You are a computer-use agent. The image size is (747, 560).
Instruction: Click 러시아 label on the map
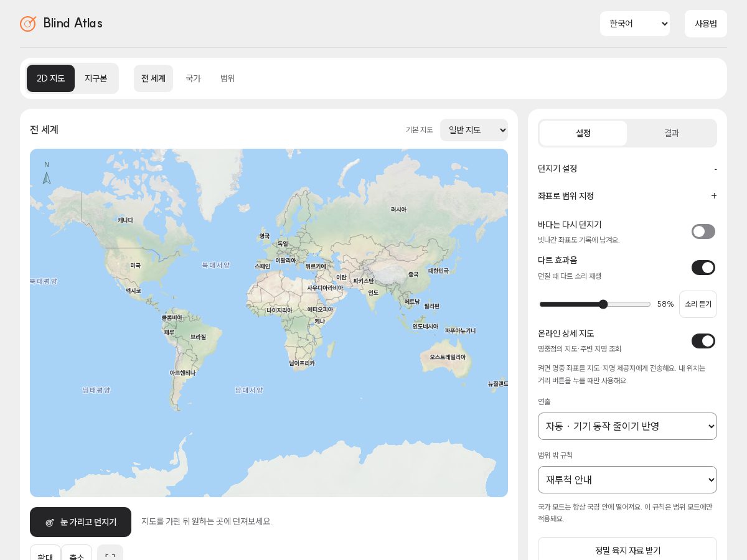click(x=398, y=210)
